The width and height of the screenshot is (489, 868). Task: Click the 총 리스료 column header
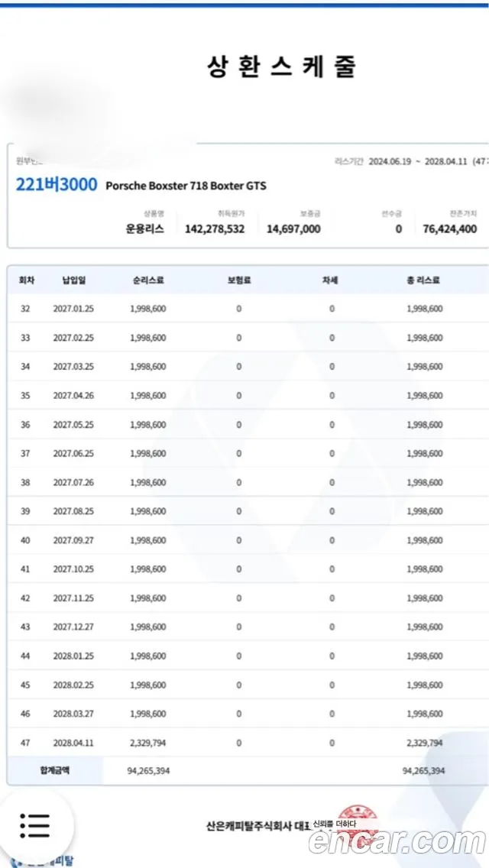[424, 280]
